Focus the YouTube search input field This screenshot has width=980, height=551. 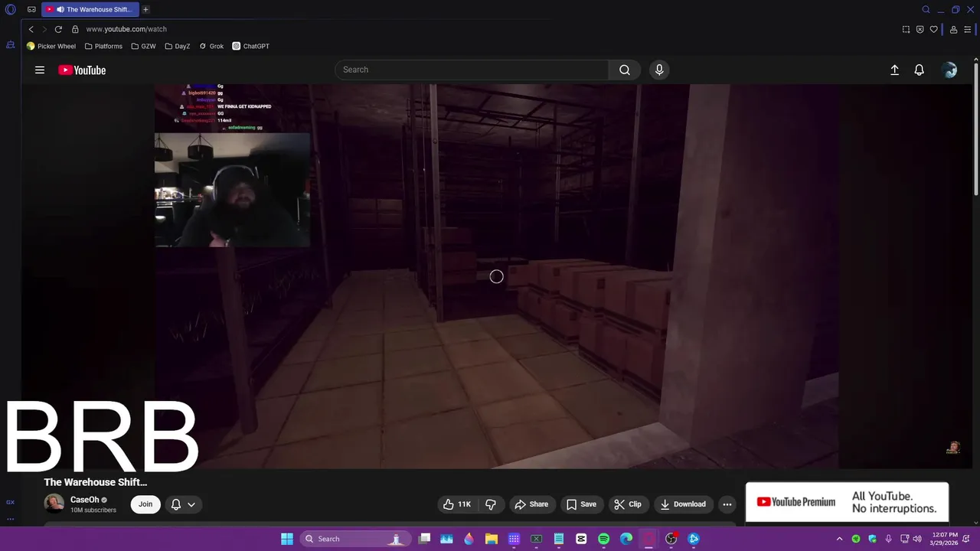click(x=472, y=70)
